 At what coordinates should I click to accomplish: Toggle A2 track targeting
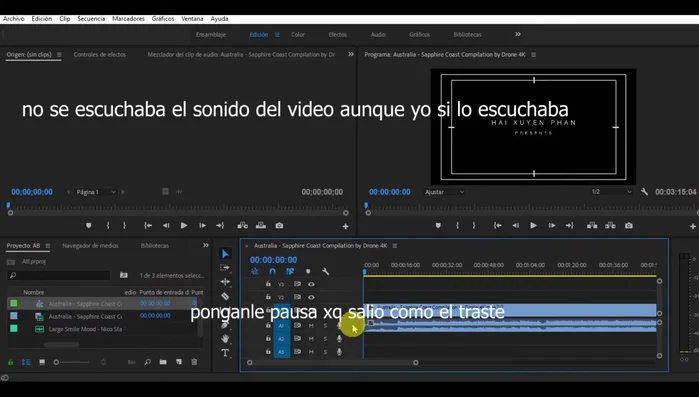tap(281, 339)
